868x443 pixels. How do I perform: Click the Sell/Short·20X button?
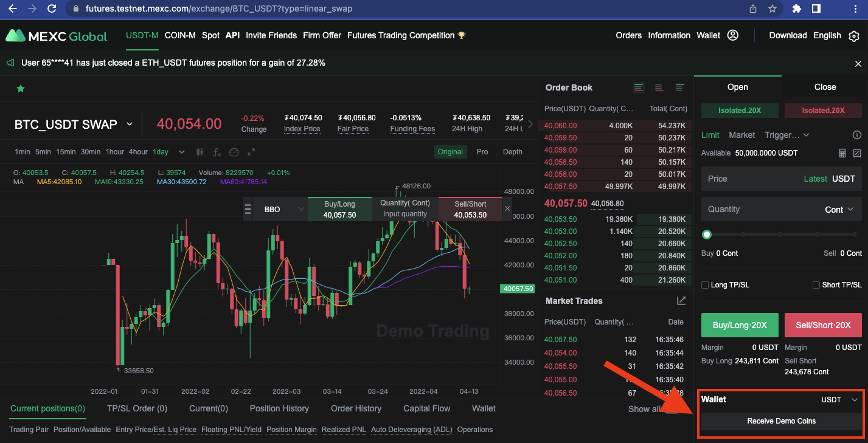tap(823, 325)
